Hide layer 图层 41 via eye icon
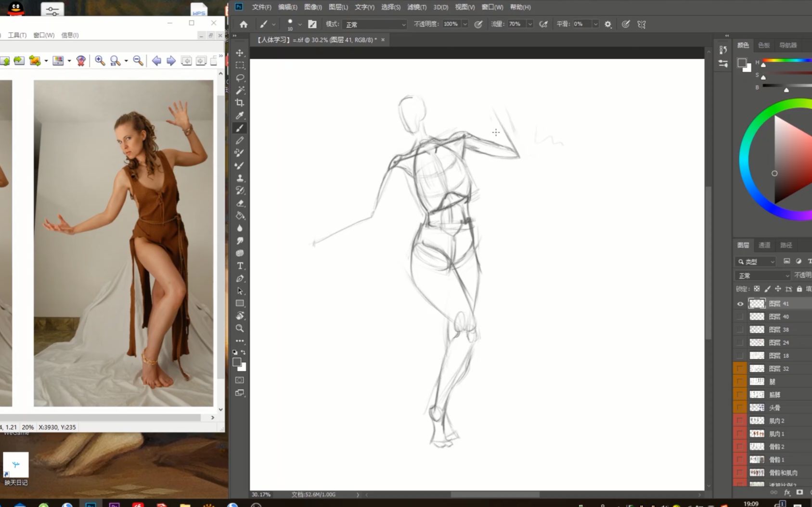812x507 pixels. 740,304
